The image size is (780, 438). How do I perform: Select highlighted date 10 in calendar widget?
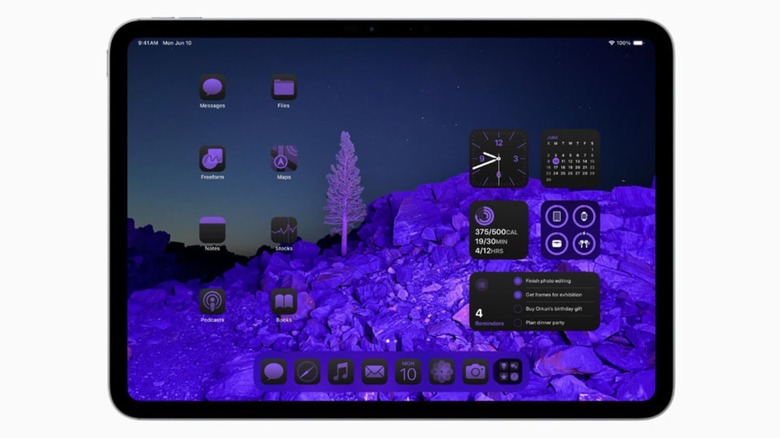[556, 161]
